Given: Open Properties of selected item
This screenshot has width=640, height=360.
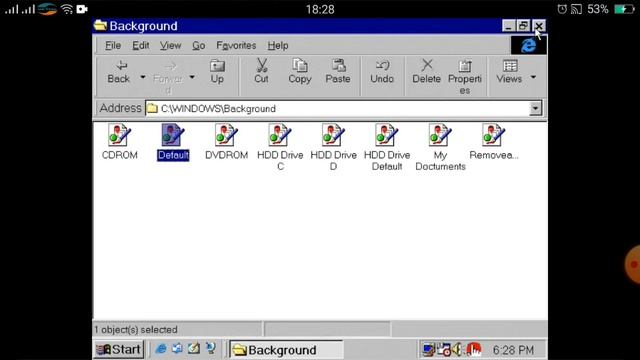Looking at the screenshot, I should coord(464,77).
